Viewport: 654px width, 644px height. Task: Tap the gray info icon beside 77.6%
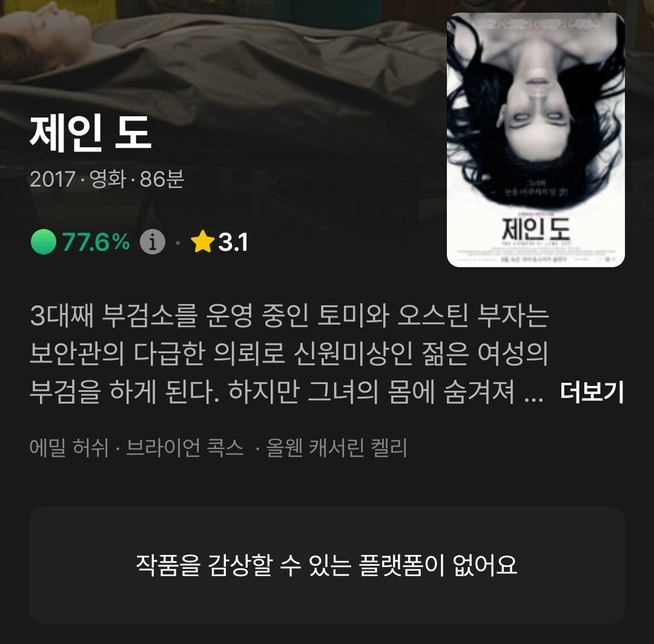point(152,242)
